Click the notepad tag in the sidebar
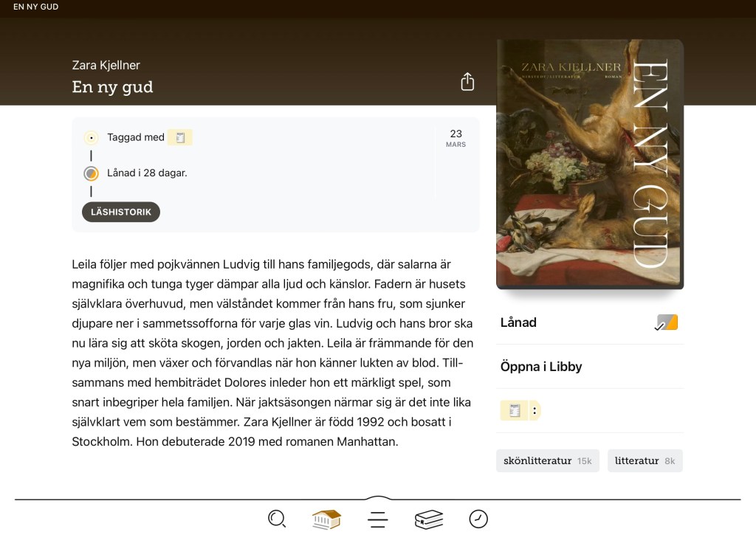Screen dimensions: 756x546 pyautogui.click(x=515, y=410)
